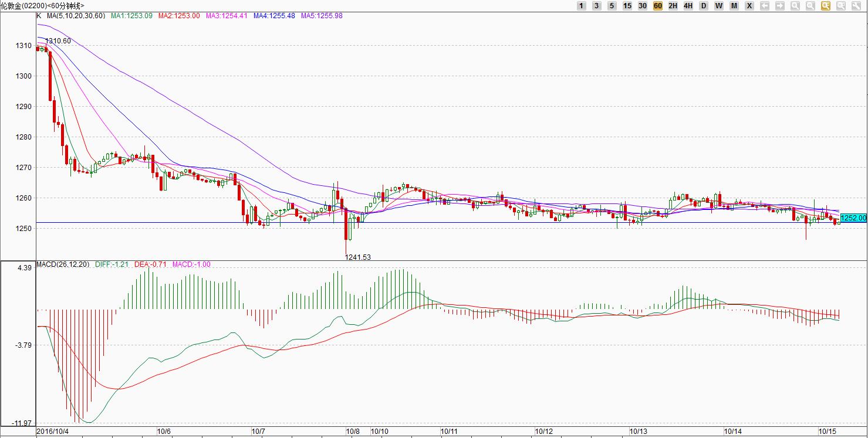Click the MA1:1253.09 value label

point(131,16)
